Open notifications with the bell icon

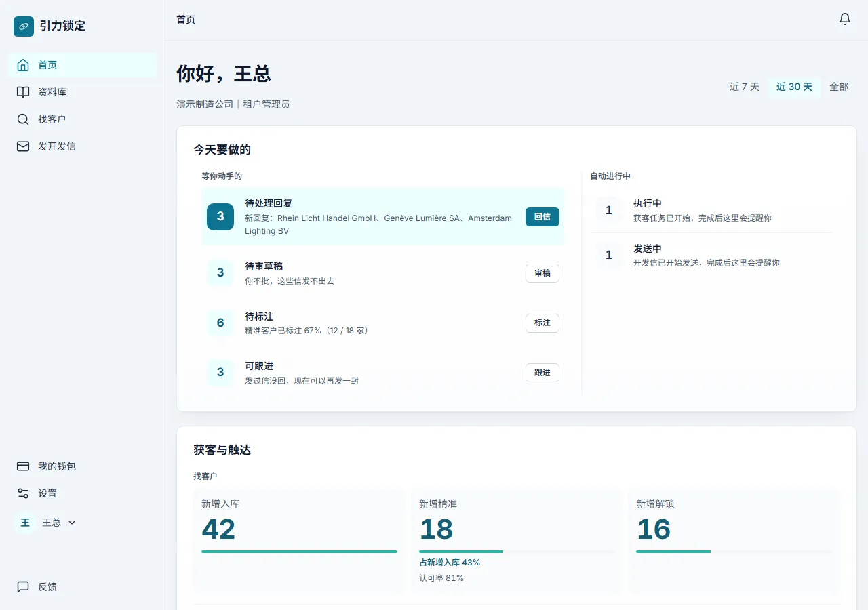(845, 19)
